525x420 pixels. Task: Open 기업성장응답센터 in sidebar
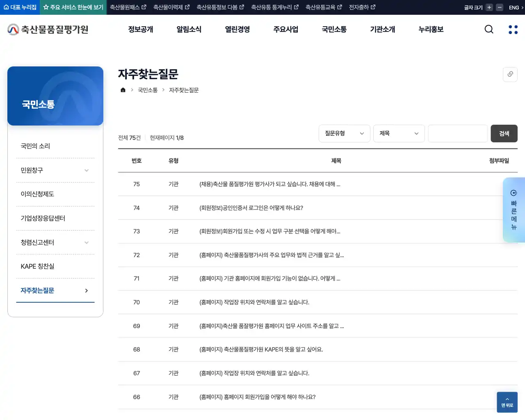tap(55, 218)
